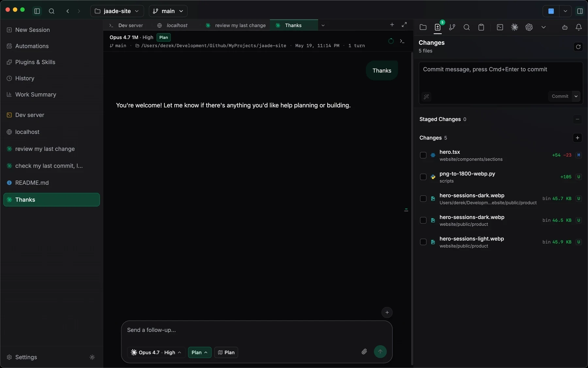Open Automations
Viewport: 588px width, 368px height.
point(52,46)
